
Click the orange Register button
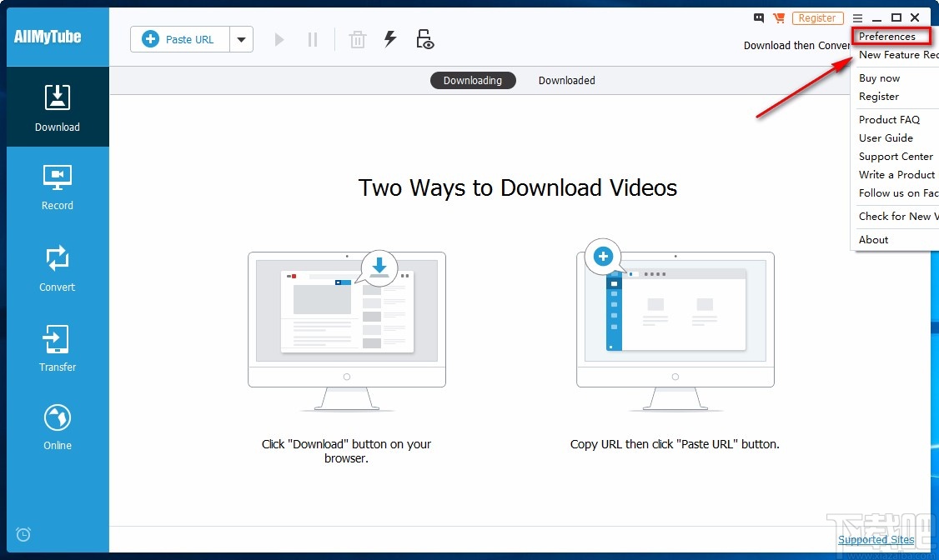817,18
